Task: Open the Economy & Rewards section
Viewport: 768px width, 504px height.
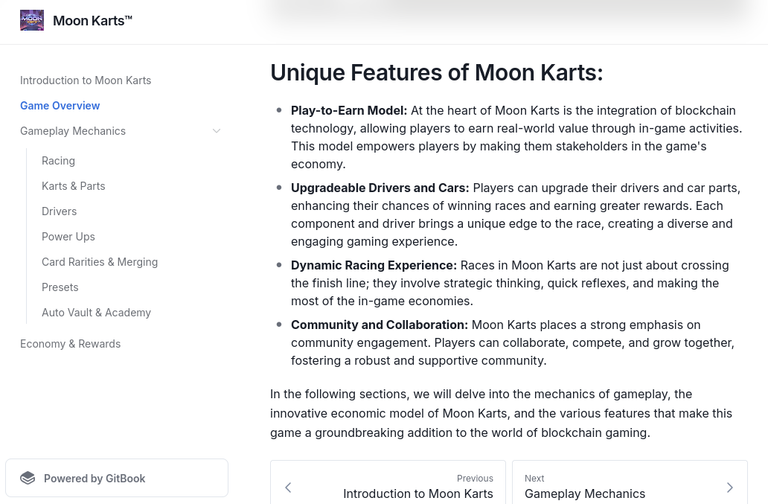Action: pos(70,344)
